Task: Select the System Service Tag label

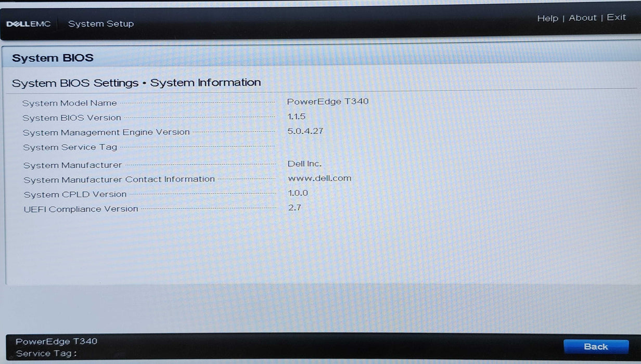Action: pyautogui.click(x=70, y=147)
